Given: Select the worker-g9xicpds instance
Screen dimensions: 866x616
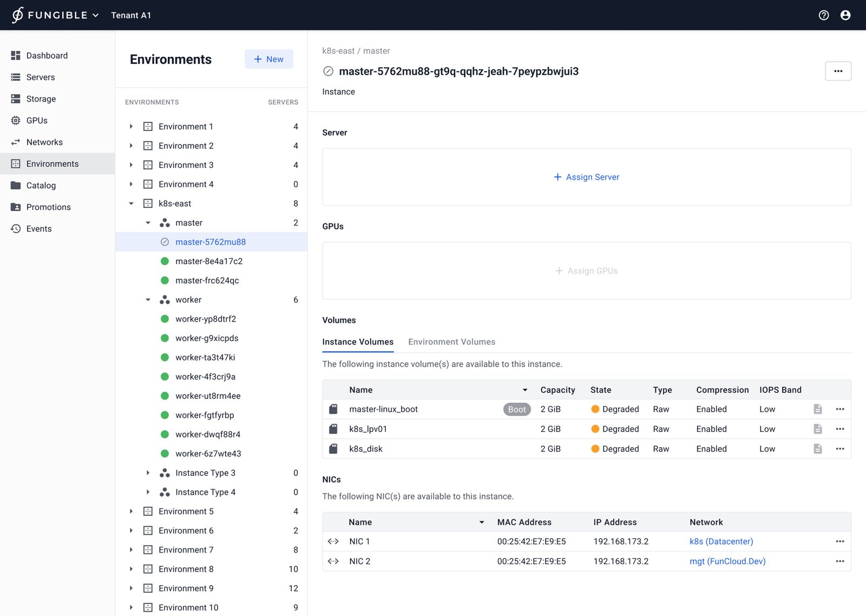Looking at the screenshot, I should coord(207,338).
